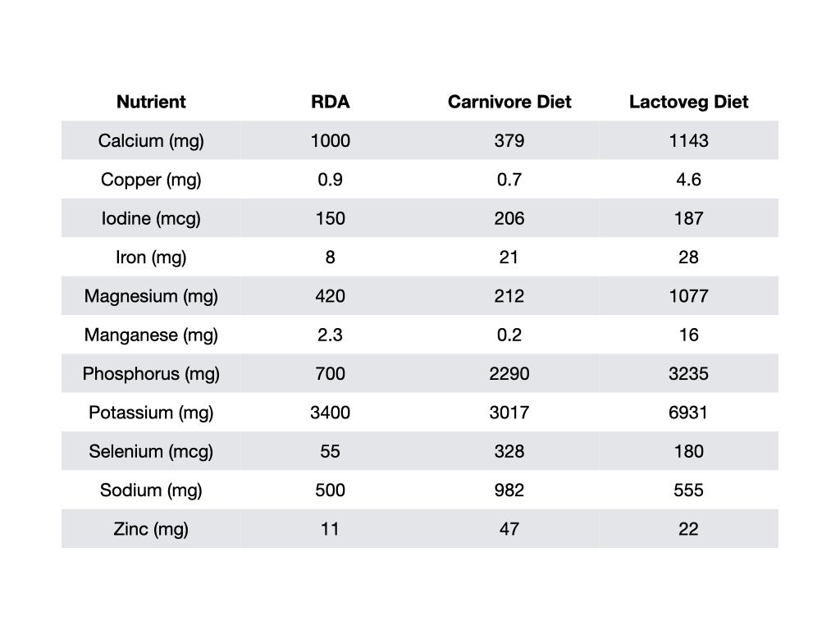Viewport: 840px width, 630px height.
Task: Select the Lactoveg Diet column header
Action: [688, 102]
